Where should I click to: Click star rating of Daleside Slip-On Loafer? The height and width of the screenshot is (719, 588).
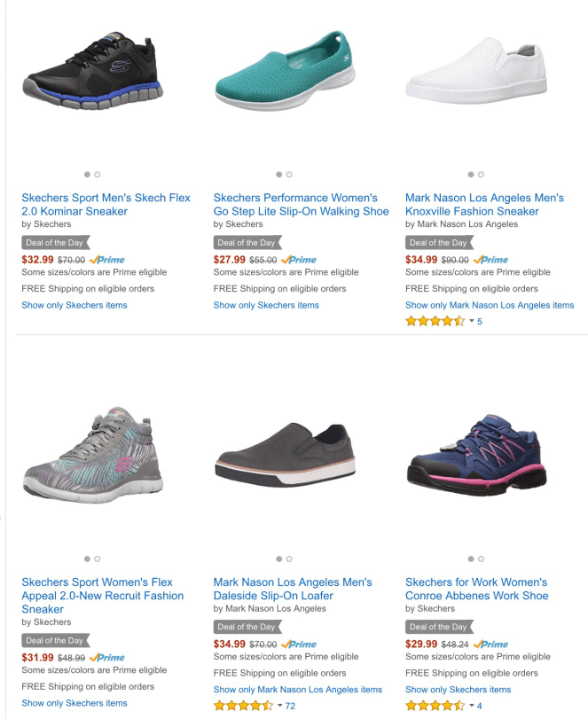[243, 706]
